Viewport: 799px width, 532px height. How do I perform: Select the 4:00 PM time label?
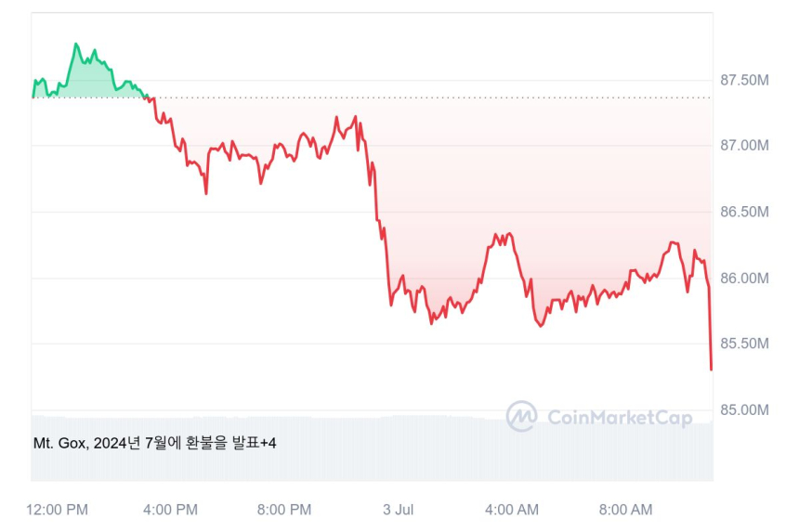coord(171,510)
